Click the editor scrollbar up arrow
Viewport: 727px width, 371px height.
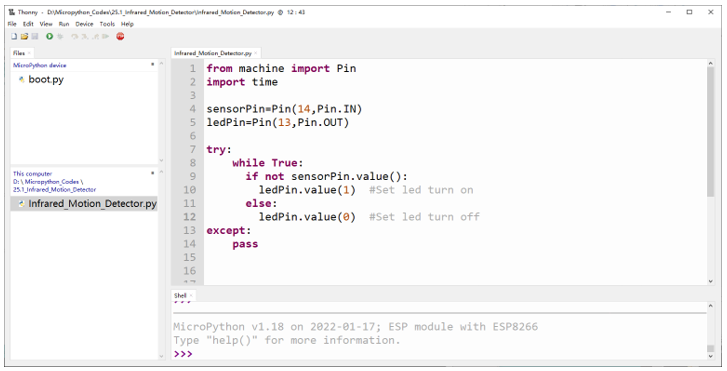coord(711,64)
